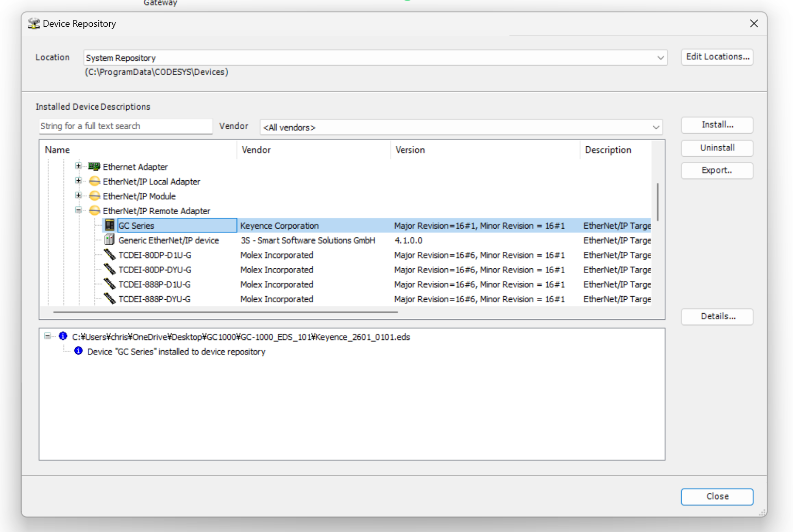Click the Generic EtherNet/IP device icon
Image resolution: width=793 pixels, height=532 pixels.
[x=110, y=240]
